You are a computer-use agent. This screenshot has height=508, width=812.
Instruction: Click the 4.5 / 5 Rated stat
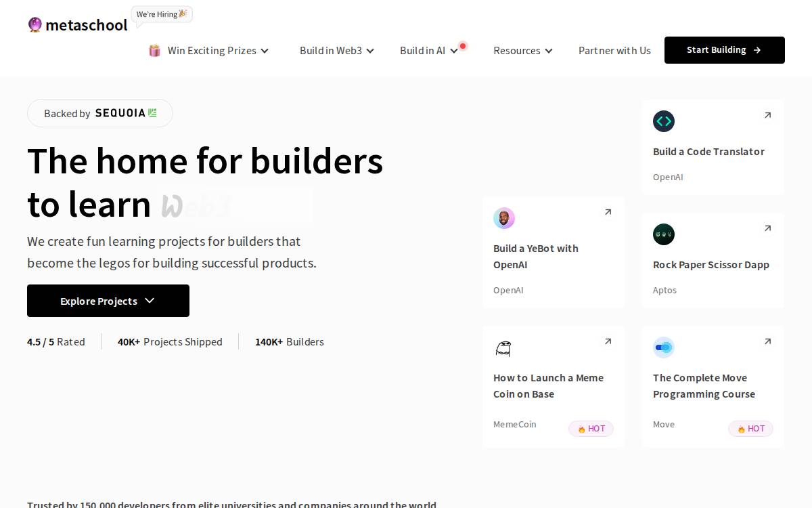pyautogui.click(x=56, y=342)
